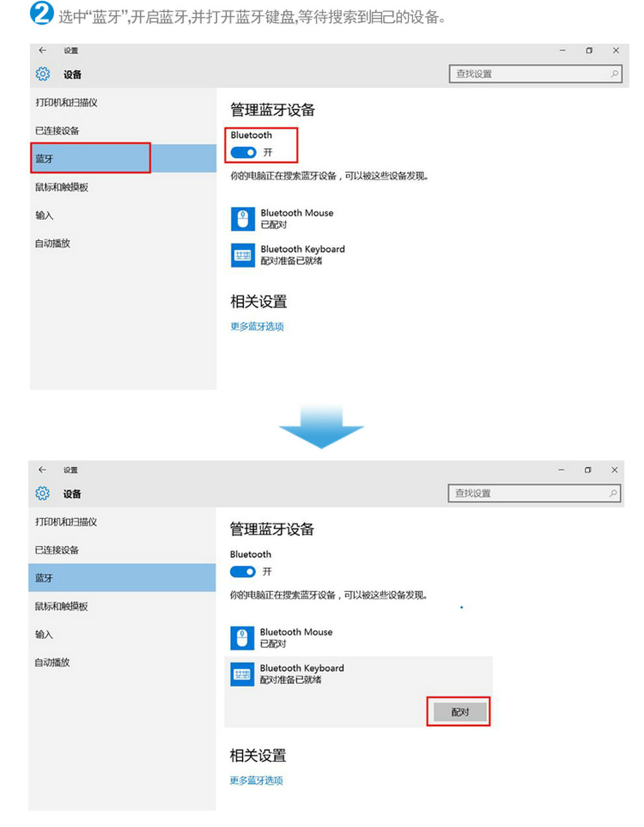Click the Bluetooth Mouse icon in lower window
Image resolution: width=644 pixels, height=827 pixels.
click(x=242, y=638)
